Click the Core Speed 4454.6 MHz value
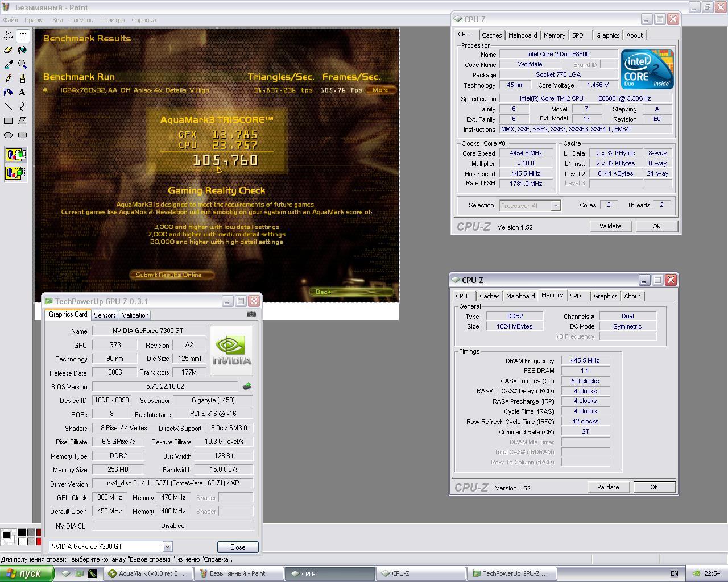728x582 pixels. click(x=526, y=153)
